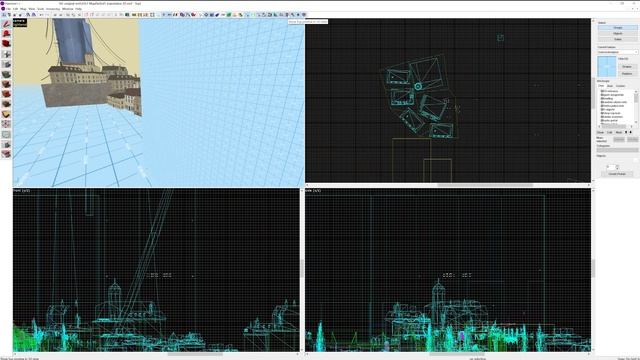Open the View menu
Image resolution: width=640 pixels, height=360 pixels.
[x=32, y=9]
